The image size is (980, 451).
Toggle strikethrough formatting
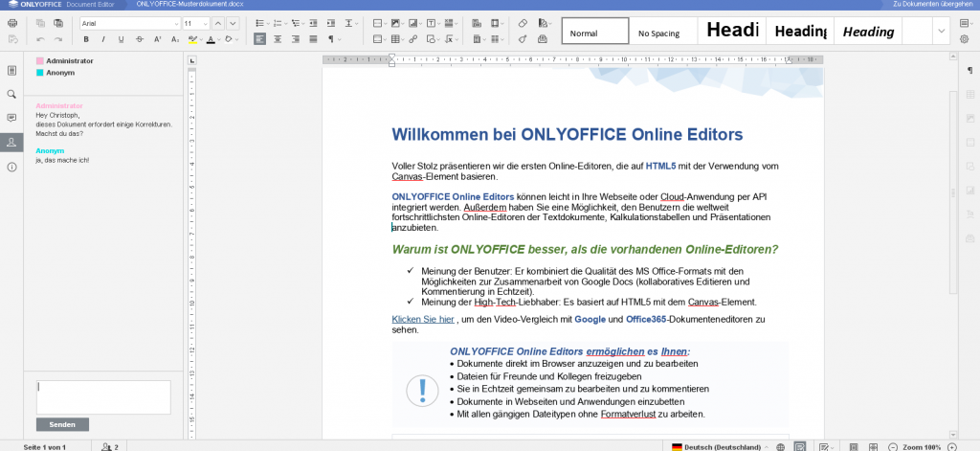coord(140,39)
